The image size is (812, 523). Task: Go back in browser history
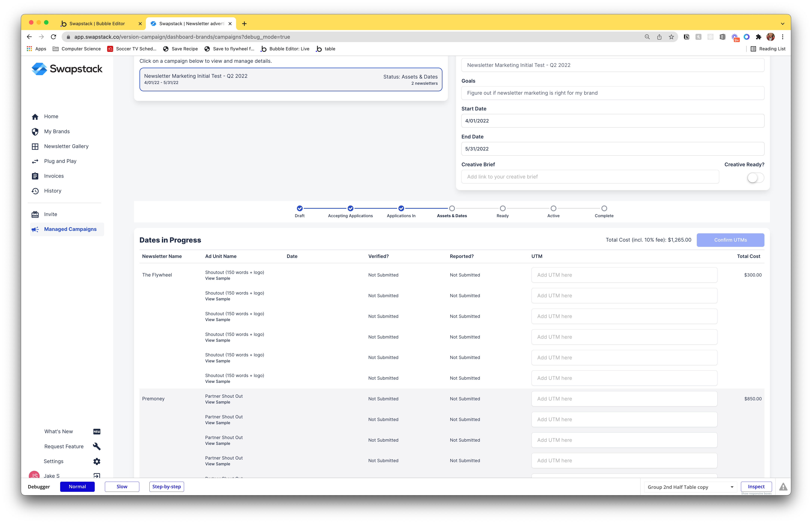(x=29, y=37)
